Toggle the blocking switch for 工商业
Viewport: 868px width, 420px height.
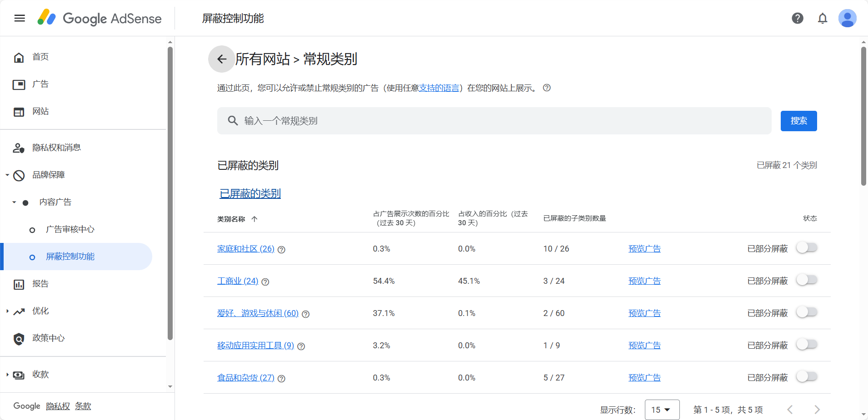pos(807,280)
